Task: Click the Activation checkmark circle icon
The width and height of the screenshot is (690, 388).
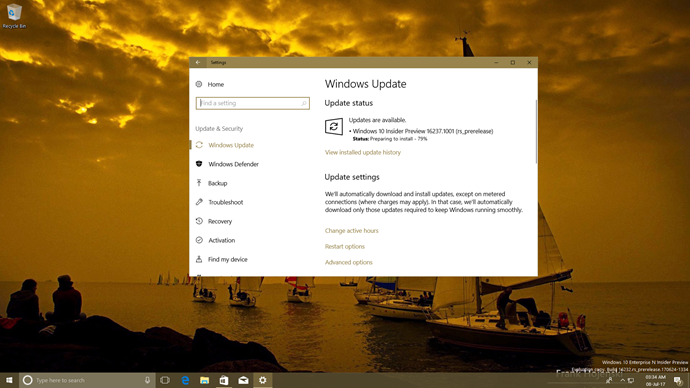Action: [199, 240]
